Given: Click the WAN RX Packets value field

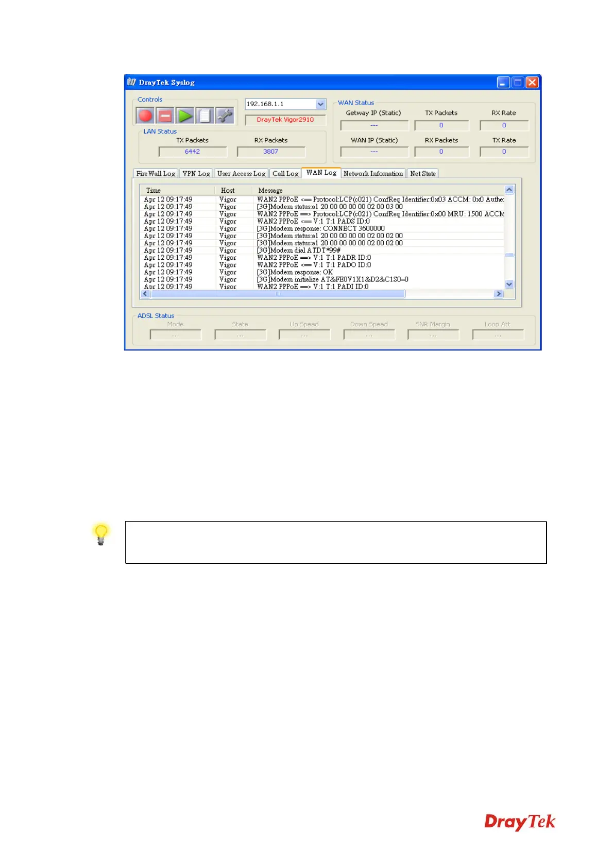Looking at the screenshot, I should [441, 152].
